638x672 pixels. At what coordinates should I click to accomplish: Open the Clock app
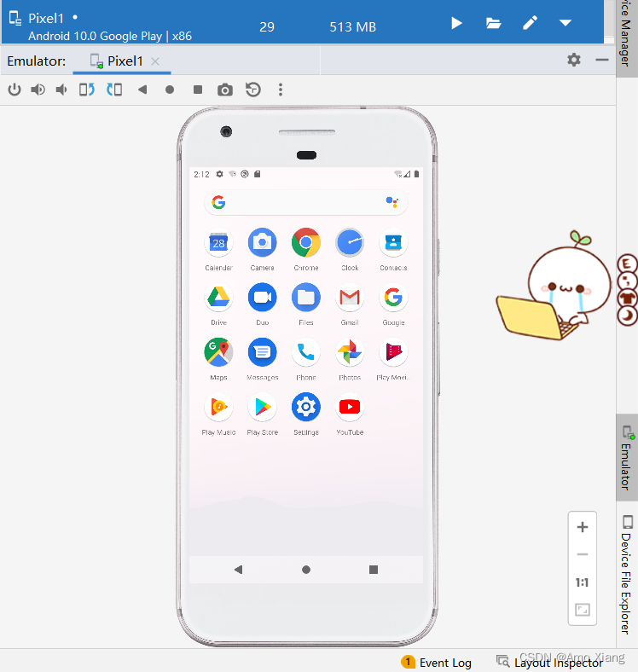[350, 250]
